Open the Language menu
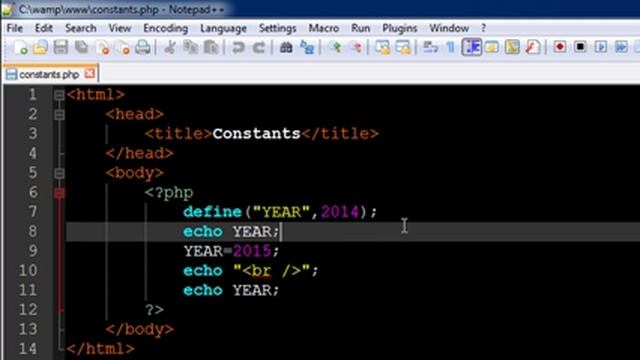The image size is (640, 360). [223, 28]
